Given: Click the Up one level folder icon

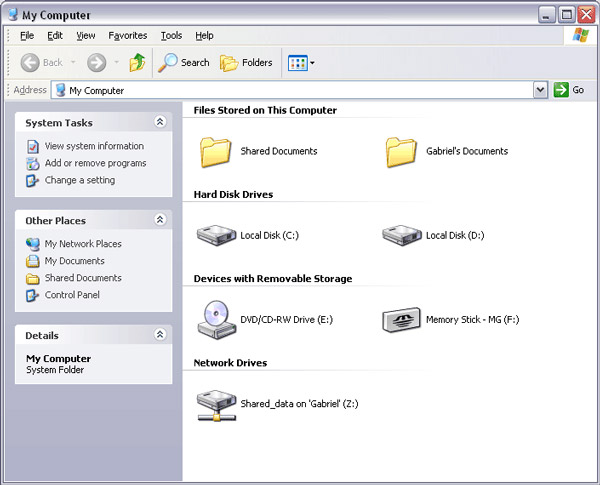Looking at the screenshot, I should 137,63.
